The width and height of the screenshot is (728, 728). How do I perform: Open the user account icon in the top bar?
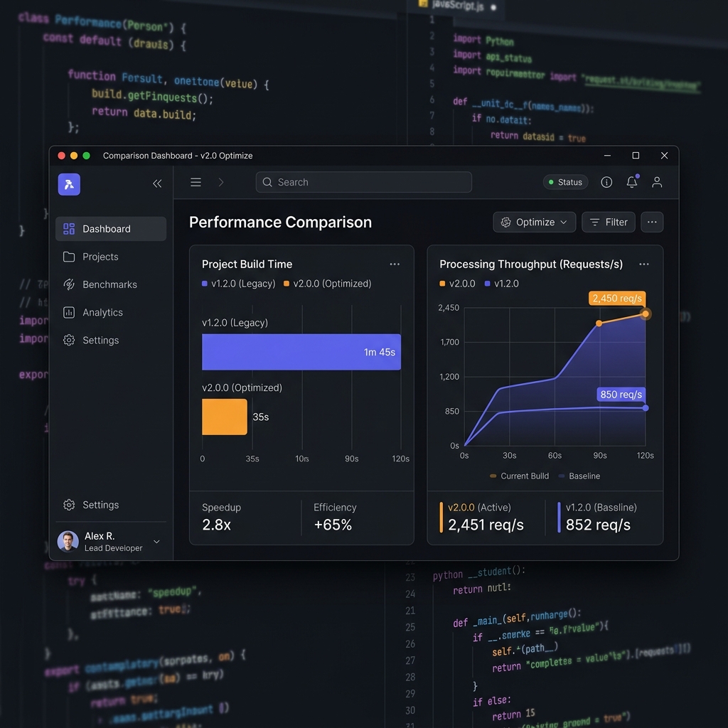657,182
